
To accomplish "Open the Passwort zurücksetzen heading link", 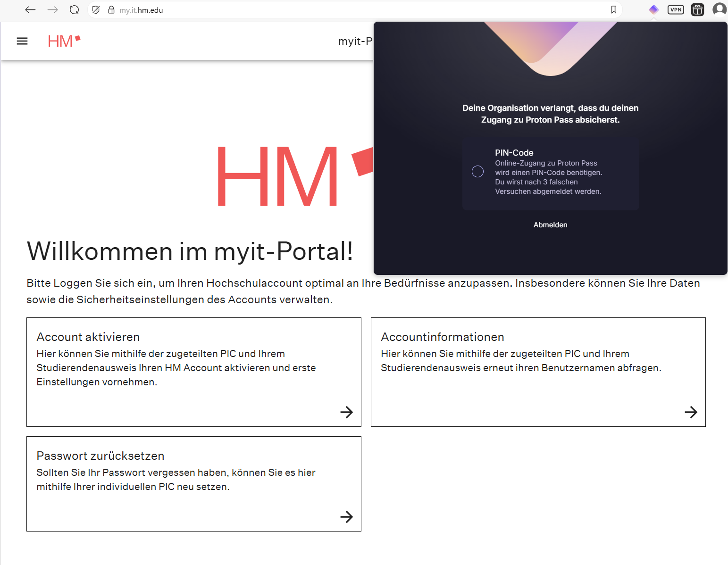I will [100, 456].
